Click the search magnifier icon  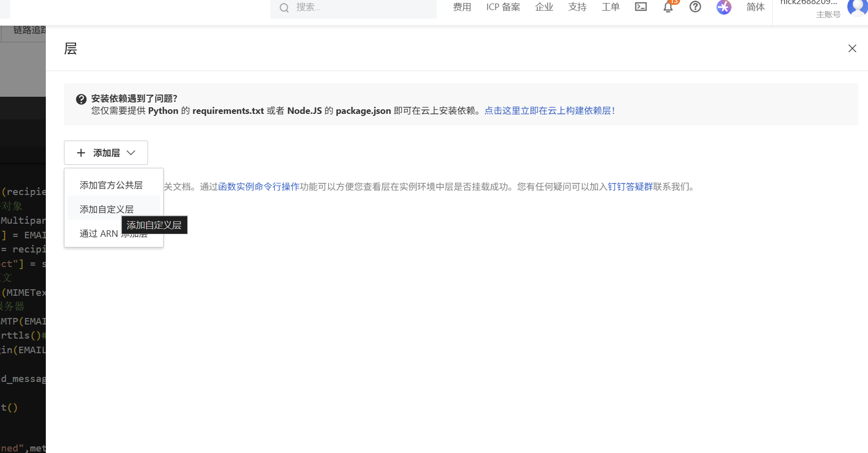[x=284, y=8]
